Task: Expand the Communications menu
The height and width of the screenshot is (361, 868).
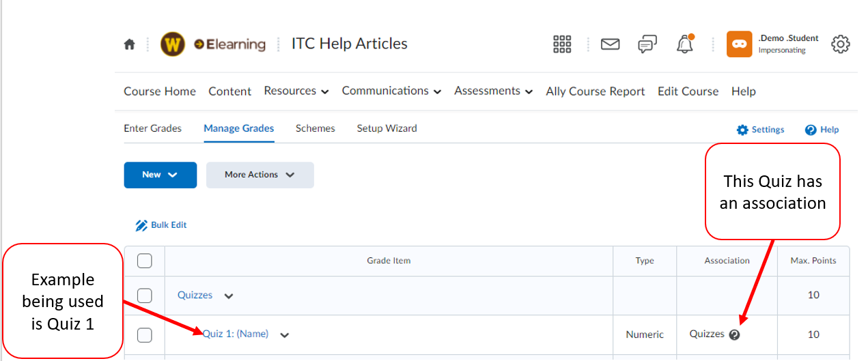Action: click(x=391, y=91)
